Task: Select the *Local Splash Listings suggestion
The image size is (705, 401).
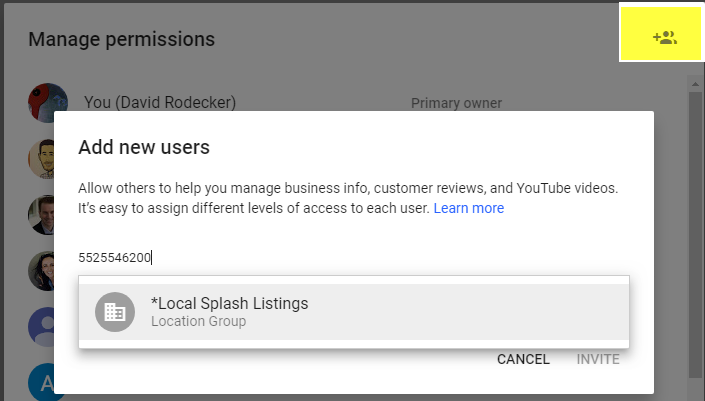Action: pyautogui.click(x=354, y=312)
